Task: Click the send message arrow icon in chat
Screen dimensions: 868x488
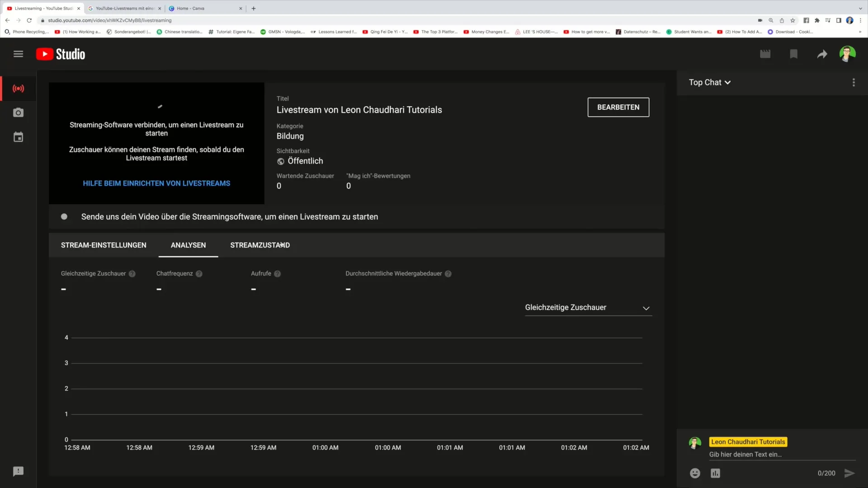Action: pyautogui.click(x=849, y=473)
